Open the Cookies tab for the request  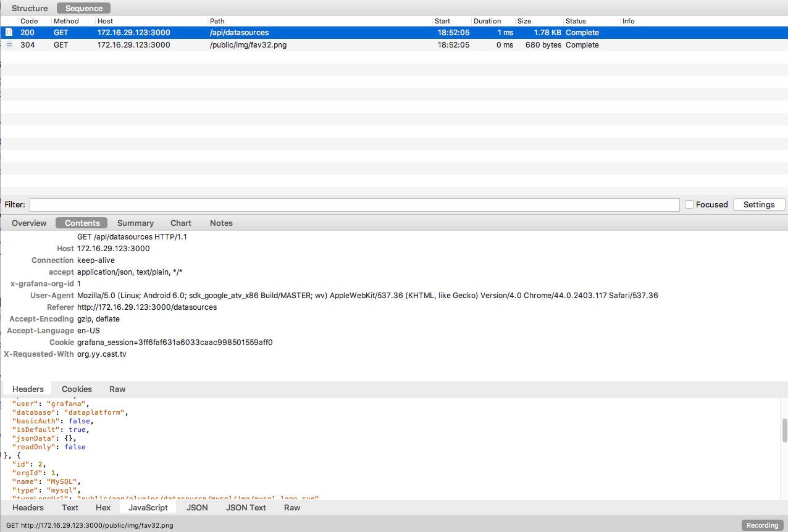[76, 389]
